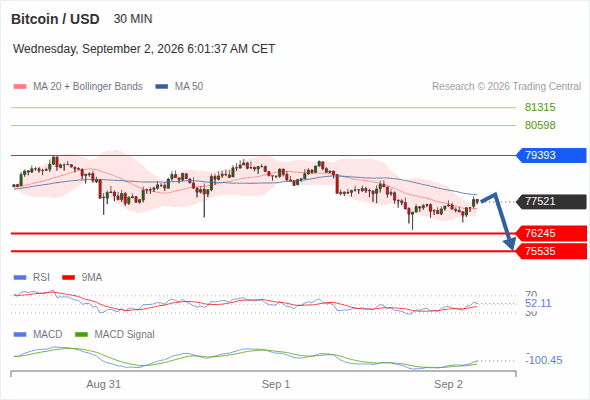Image resolution: width=590 pixels, height=400 pixels.
Task: Click the RSI blue legend swatch
Action: click(20, 278)
